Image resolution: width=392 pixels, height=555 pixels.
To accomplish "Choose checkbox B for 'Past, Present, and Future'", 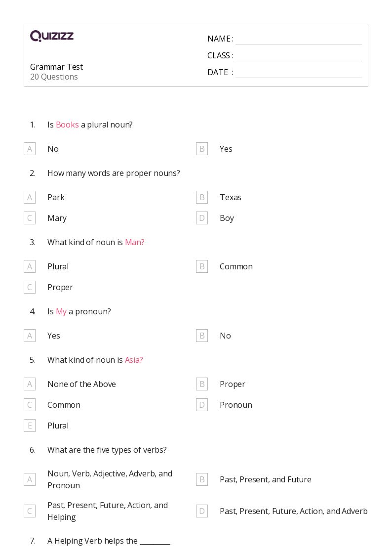I will pyautogui.click(x=202, y=479).
